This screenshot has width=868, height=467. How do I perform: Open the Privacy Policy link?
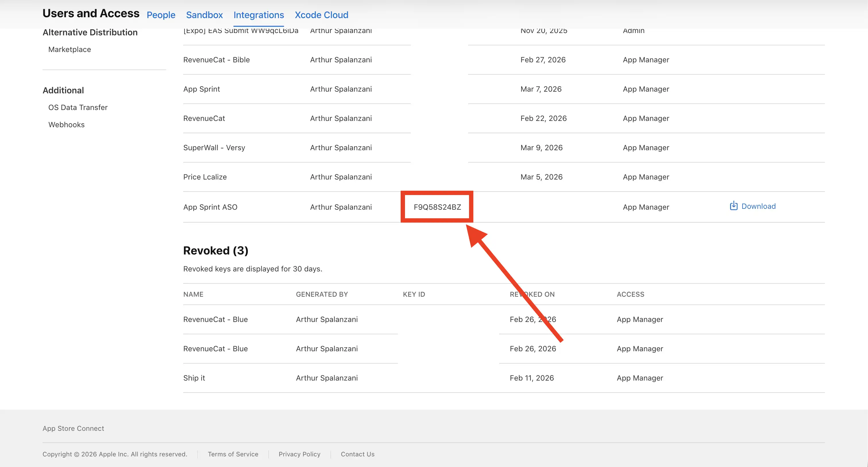click(x=299, y=454)
